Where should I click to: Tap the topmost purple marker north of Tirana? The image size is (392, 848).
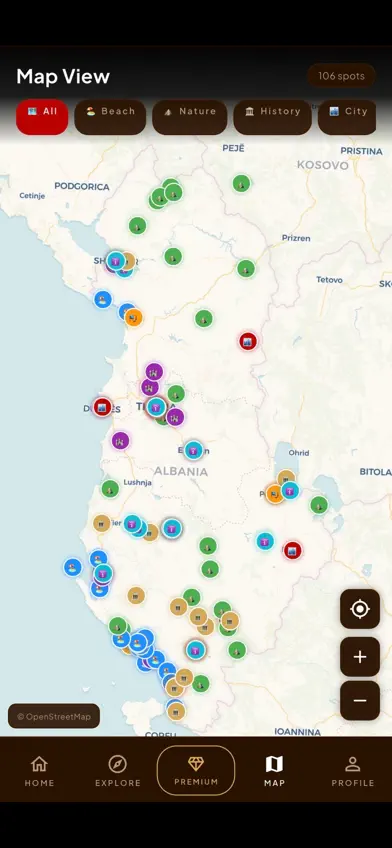[x=154, y=372]
